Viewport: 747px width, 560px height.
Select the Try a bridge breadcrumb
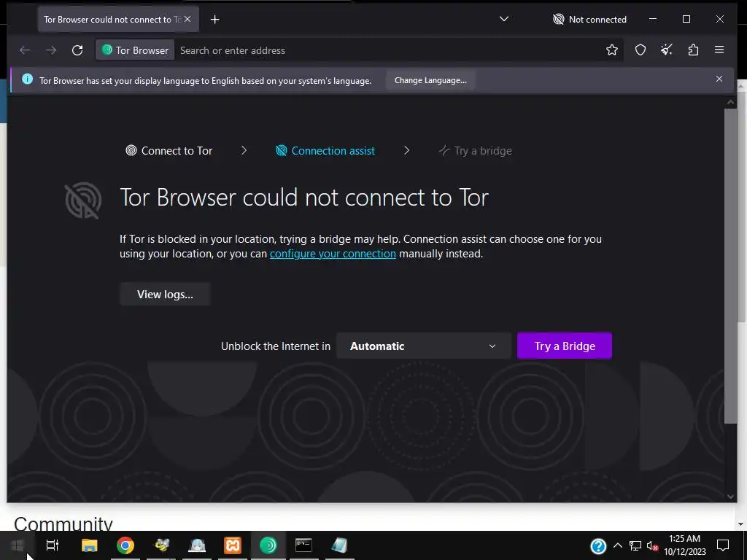tap(475, 151)
